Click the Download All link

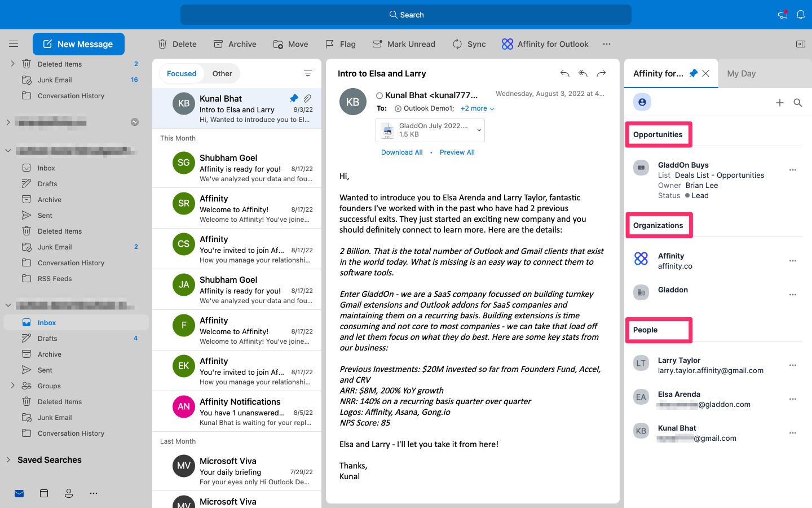tap(402, 152)
